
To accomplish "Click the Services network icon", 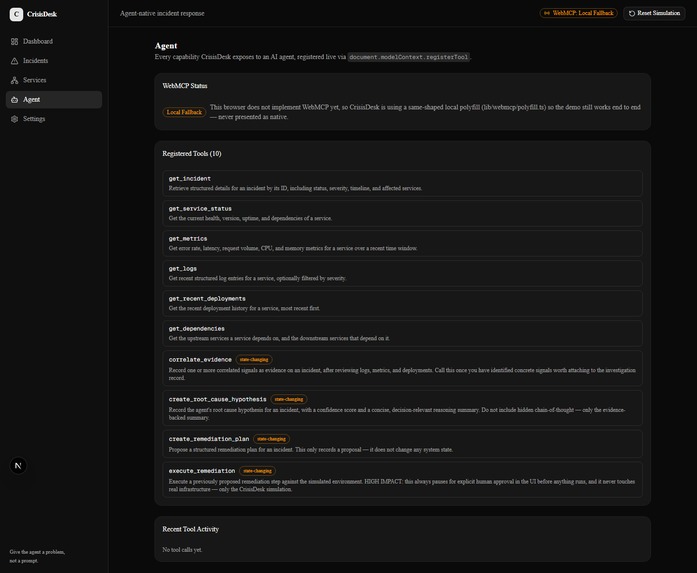I will tap(15, 80).
